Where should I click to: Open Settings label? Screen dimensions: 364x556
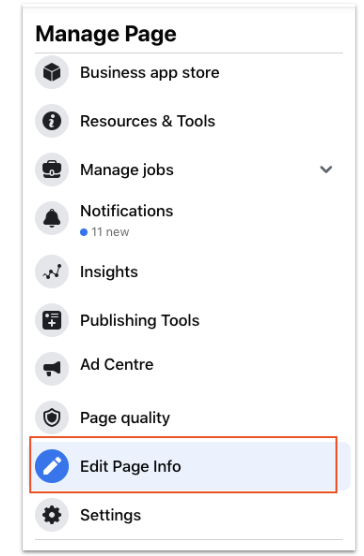click(x=110, y=515)
